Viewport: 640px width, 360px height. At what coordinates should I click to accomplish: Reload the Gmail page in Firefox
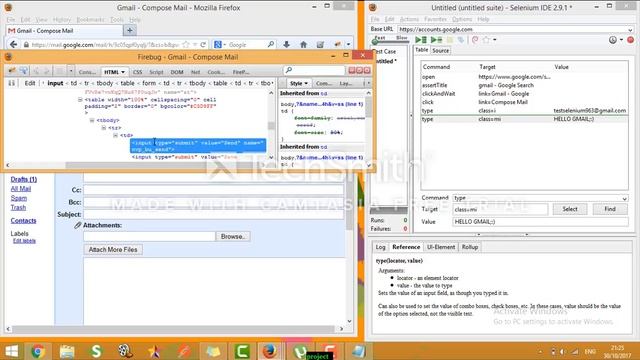(203, 44)
